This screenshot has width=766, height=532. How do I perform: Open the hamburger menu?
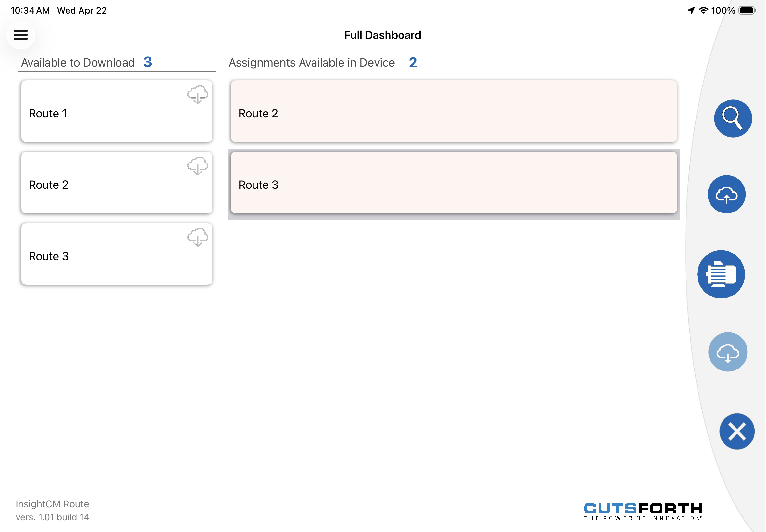[x=21, y=35]
